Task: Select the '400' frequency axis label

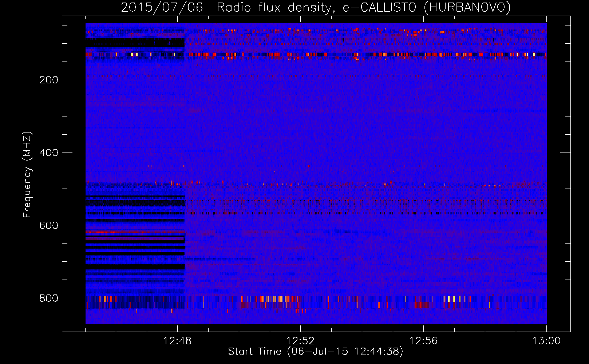Action: tap(49, 153)
